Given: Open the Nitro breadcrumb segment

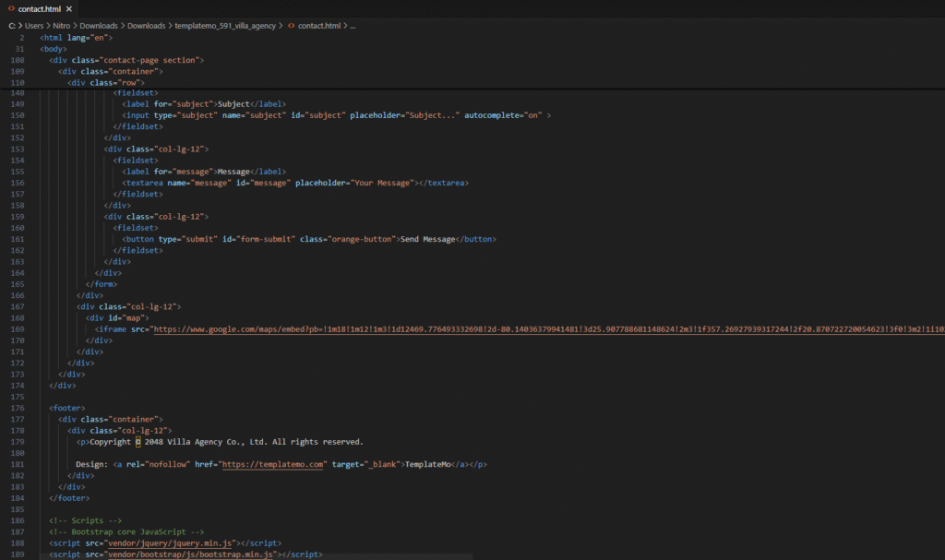Looking at the screenshot, I should (62, 26).
